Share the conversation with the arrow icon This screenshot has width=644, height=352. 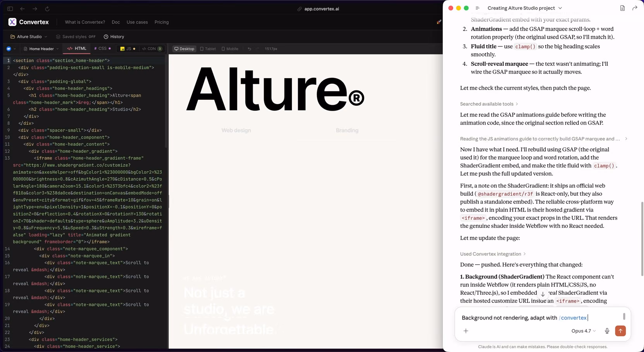635,8
